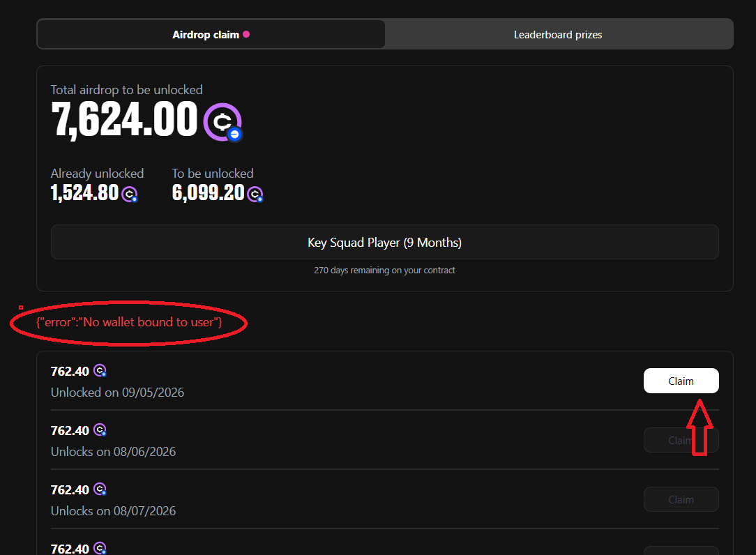Click Claim for the 08/06/2026 unlock

tap(681, 440)
